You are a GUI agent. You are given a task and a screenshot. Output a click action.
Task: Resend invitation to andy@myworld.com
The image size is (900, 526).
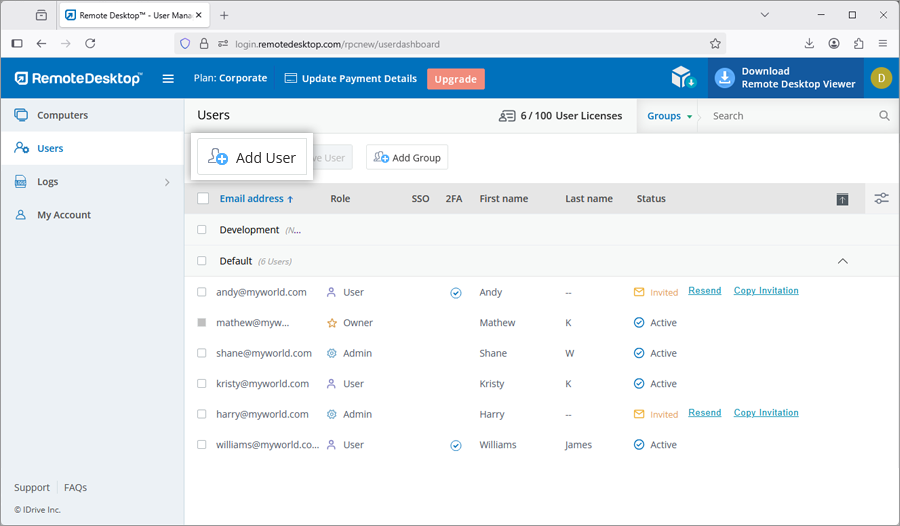704,291
